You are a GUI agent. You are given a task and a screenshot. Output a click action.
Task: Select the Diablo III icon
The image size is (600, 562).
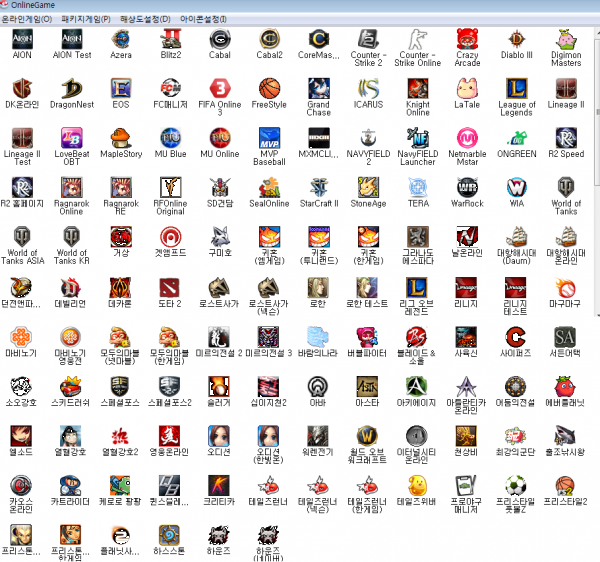(517, 39)
